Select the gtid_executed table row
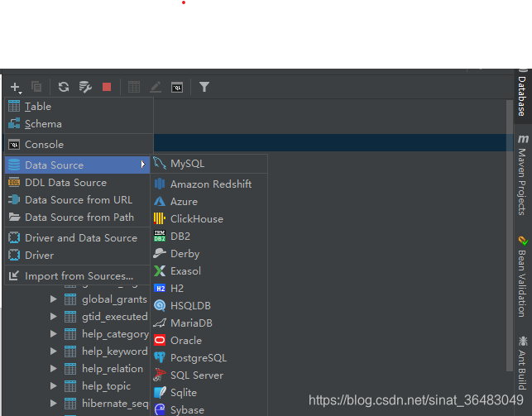532x416 pixels. [x=77, y=317]
